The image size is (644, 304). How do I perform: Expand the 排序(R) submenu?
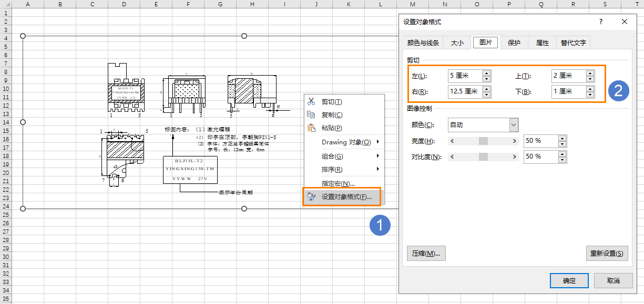click(344, 169)
